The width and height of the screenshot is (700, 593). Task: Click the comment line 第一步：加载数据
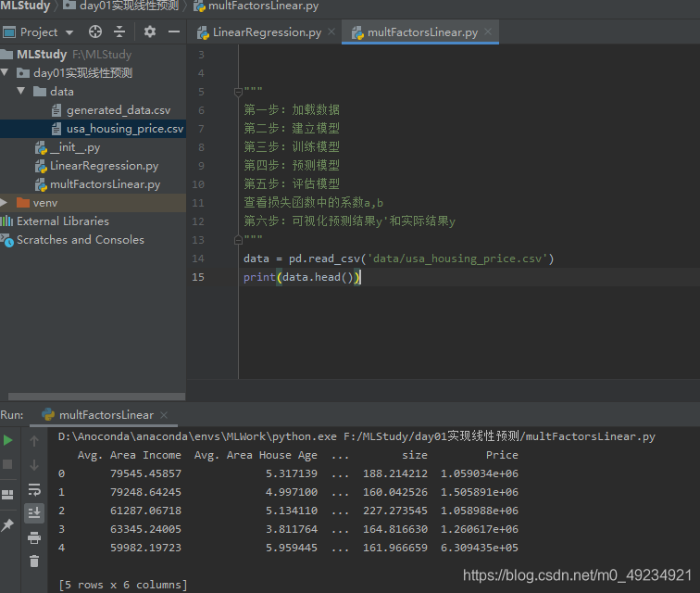point(292,110)
